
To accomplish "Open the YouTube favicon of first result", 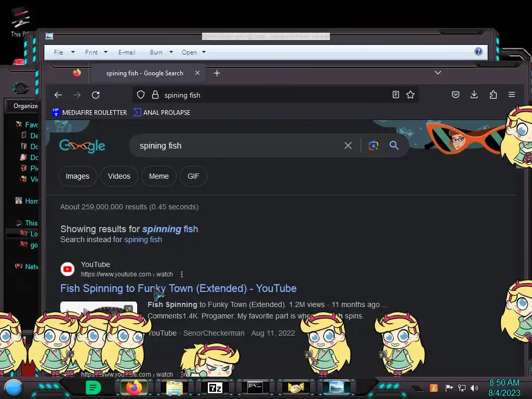I will [68, 269].
